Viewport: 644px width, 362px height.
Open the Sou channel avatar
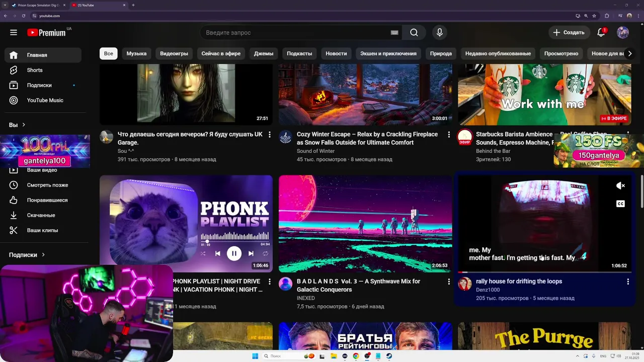[x=106, y=137]
